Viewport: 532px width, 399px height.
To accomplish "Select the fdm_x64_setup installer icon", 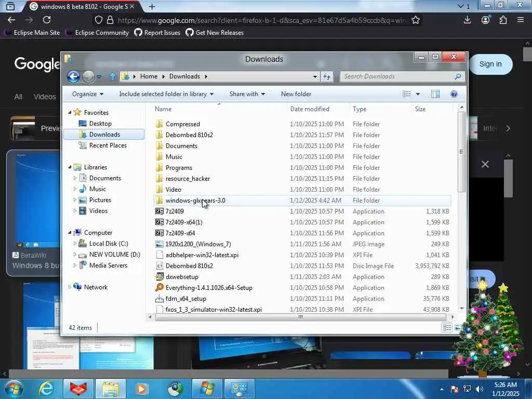I will [x=159, y=299].
